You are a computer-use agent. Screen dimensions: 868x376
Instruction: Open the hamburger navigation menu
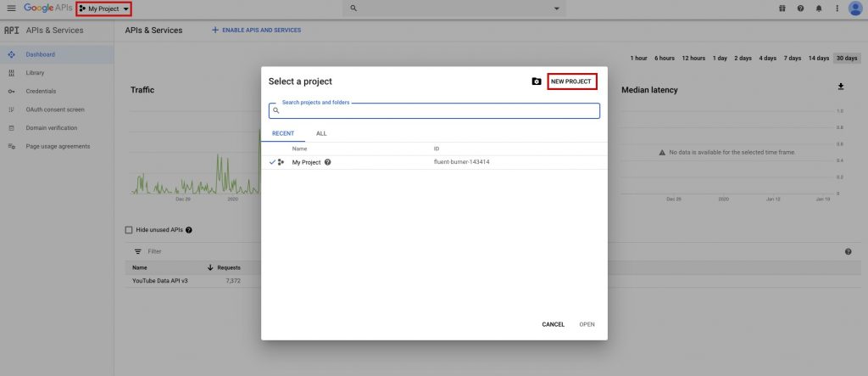pyautogui.click(x=11, y=8)
